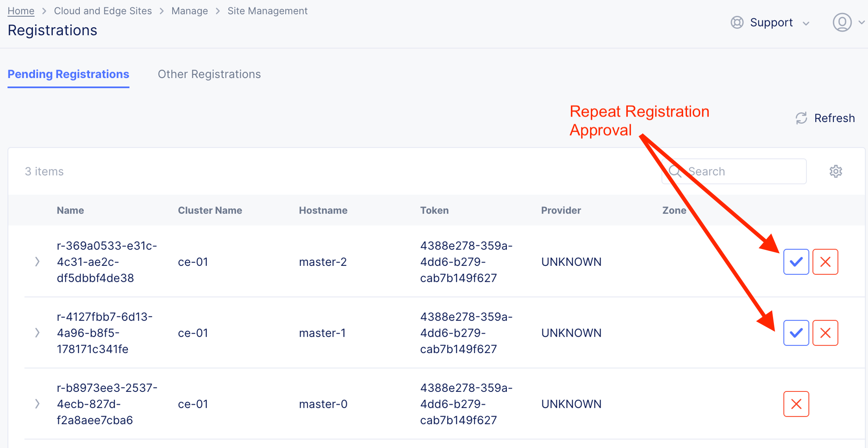Reject the master-1 registration
The width and height of the screenshot is (868, 448).
click(825, 333)
